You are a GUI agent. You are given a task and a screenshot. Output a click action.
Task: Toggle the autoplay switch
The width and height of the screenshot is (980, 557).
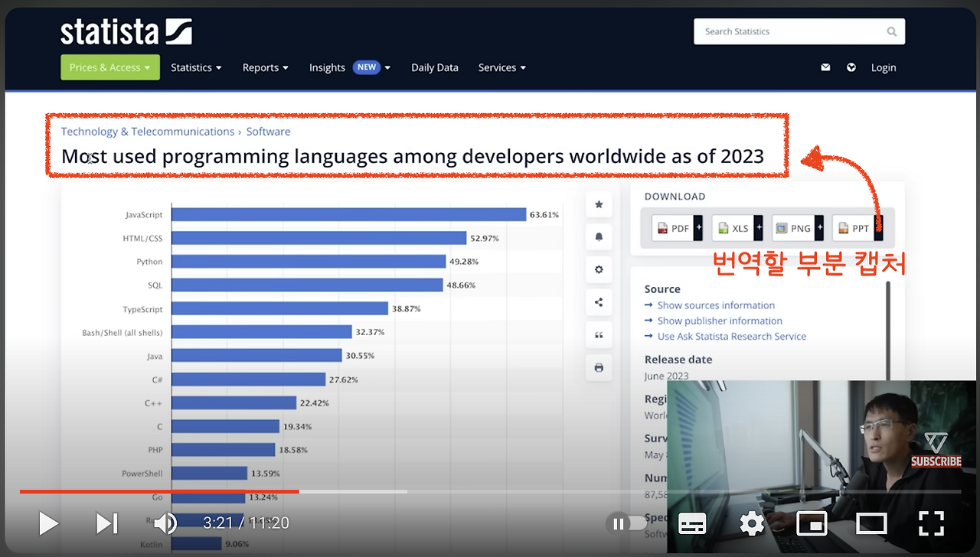click(626, 523)
